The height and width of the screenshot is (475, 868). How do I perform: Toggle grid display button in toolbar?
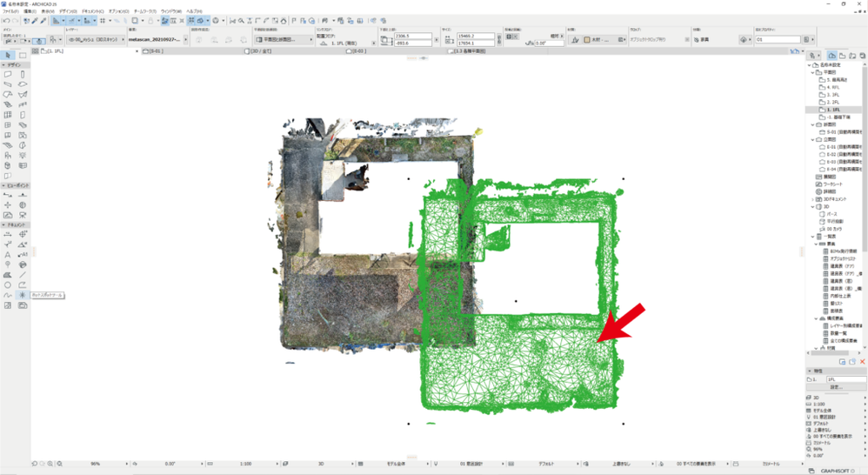click(103, 21)
